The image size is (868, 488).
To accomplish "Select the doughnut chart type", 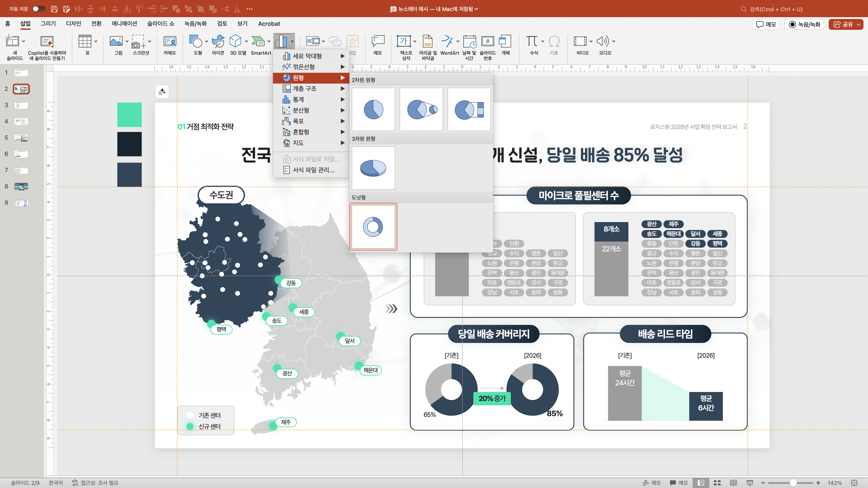I will [373, 227].
